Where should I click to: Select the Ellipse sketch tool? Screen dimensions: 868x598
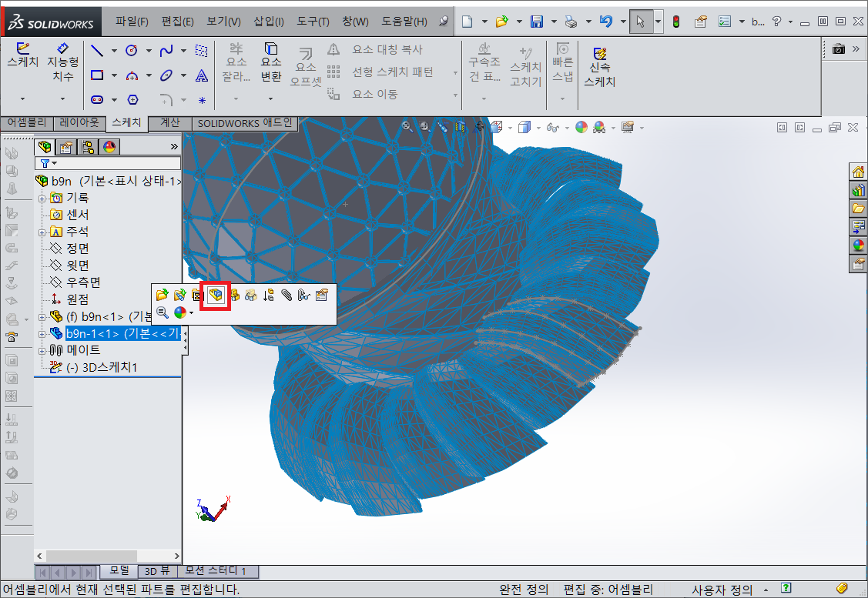(166, 75)
